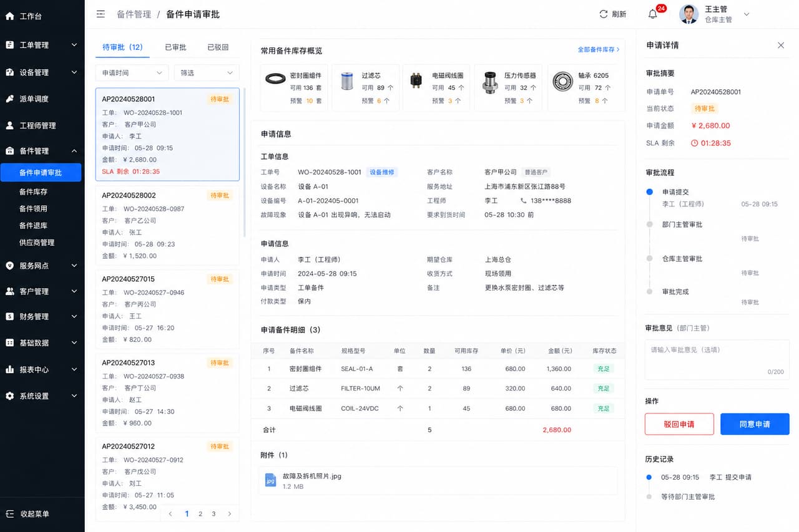Click the SLA clock icon in 审批摘要
799x532 pixels.
[694, 143]
